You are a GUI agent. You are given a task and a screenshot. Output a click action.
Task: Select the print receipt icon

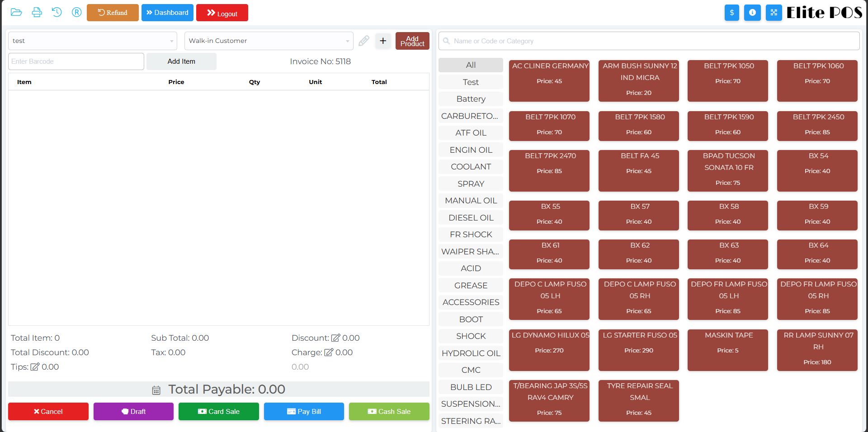37,12
